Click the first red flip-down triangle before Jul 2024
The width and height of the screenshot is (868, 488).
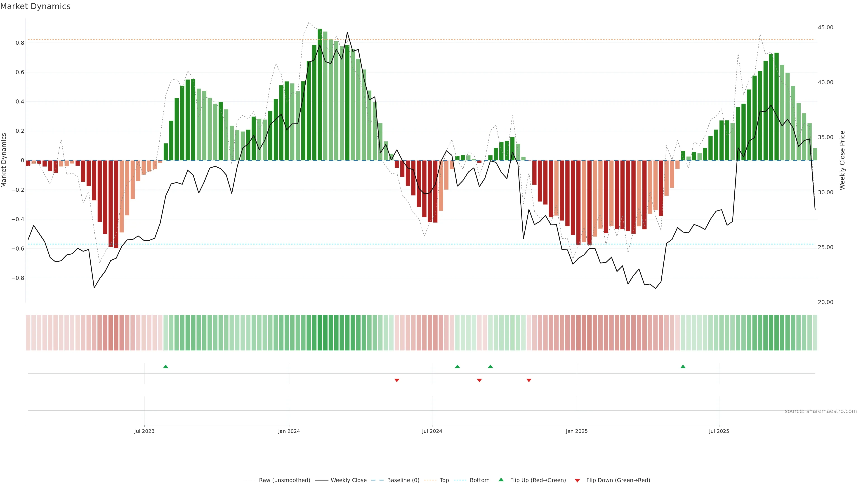pos(397,380)
